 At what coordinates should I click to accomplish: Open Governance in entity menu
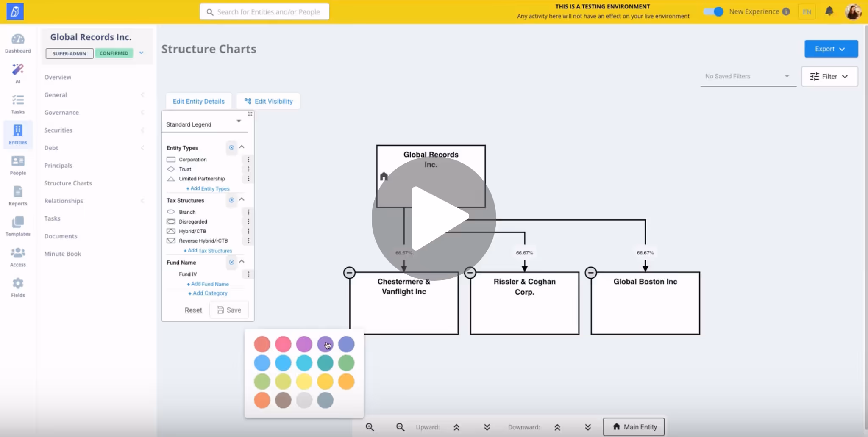61,112
